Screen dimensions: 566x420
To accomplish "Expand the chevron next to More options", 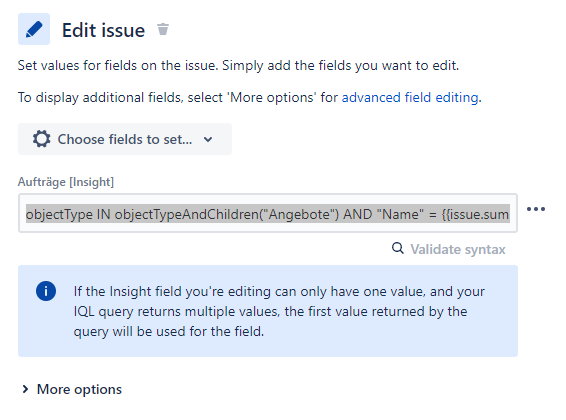I will point(25,389).
